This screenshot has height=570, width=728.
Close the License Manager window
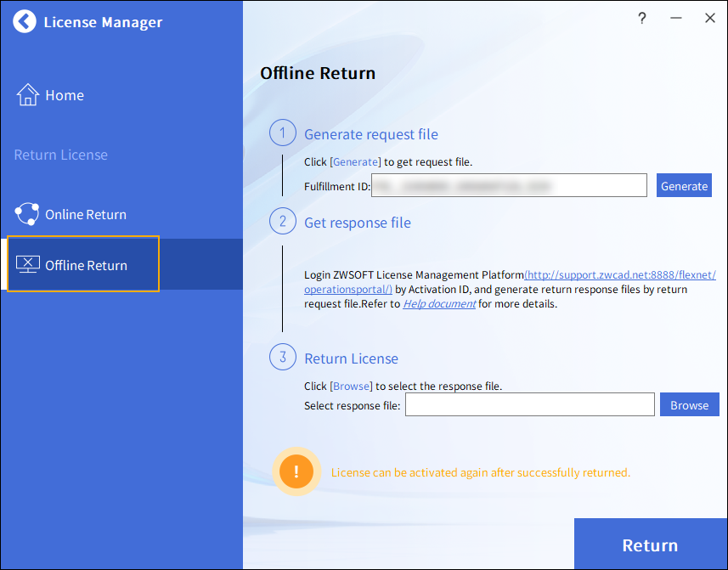point(710,18)
